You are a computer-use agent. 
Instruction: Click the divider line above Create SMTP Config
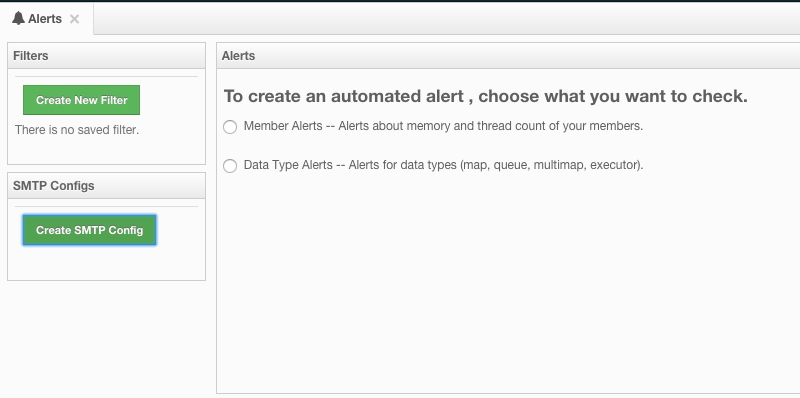(x=107, y=207)
